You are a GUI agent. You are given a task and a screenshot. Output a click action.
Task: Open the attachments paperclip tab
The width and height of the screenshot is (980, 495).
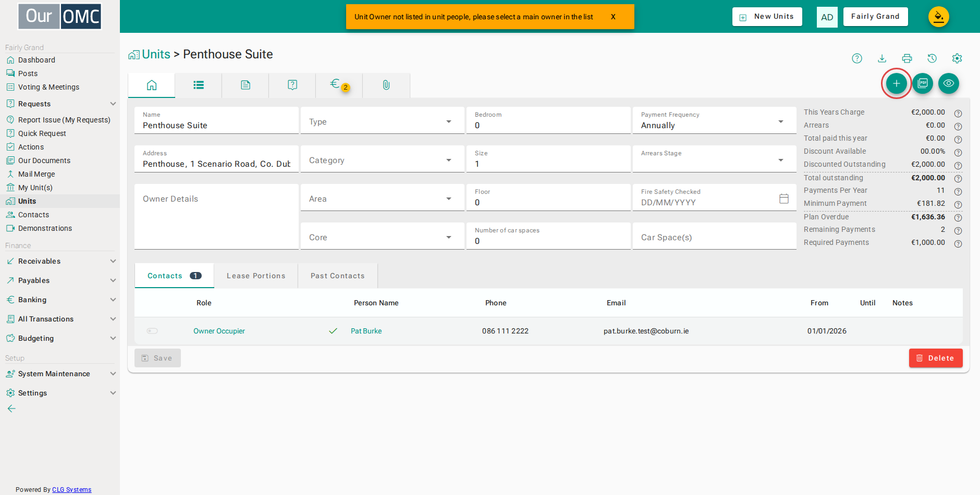386,85
